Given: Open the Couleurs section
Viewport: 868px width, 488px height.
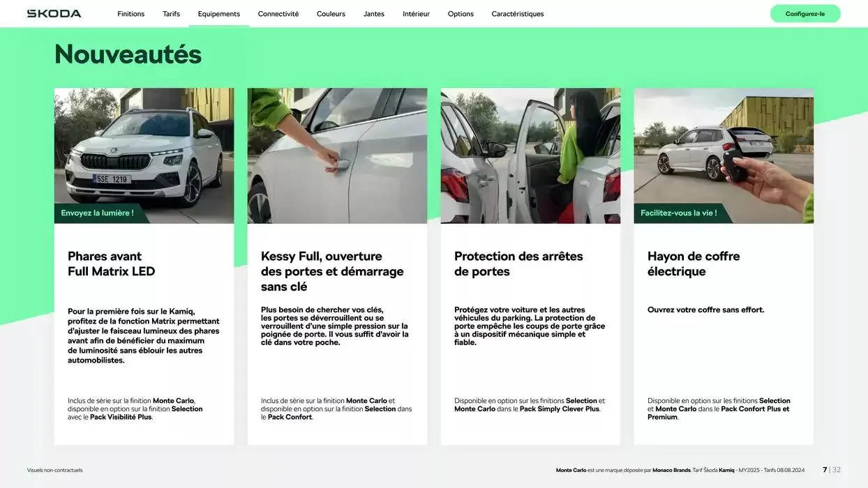Looking at the screenshot, I should [331, 14].
